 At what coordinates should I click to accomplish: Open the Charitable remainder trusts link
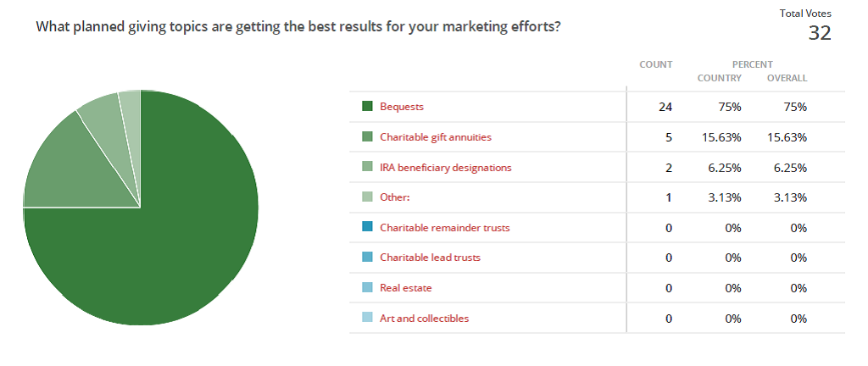click(x=445, y=228)
